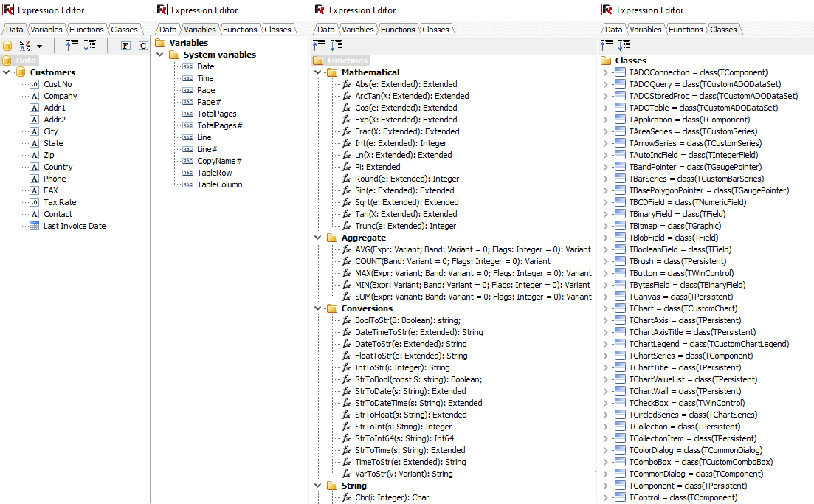This screenshot has height=504, width=814.
Task: Click the A-Z sort icon in Data toolbar
Action: point(25,46)
